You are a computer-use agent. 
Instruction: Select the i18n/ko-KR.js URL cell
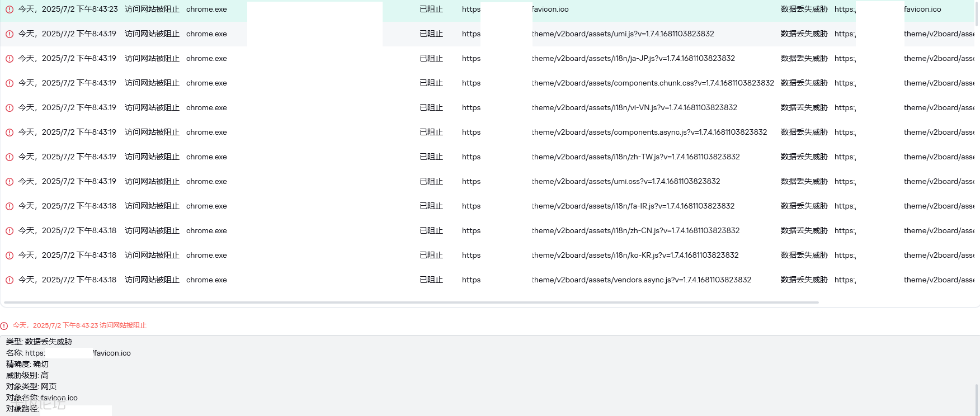[635, 255]
